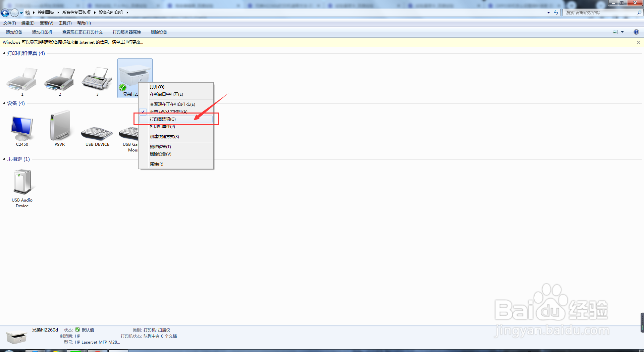
Task: Choose 属性(R) in context menu
Action: click(x=176, y=164)
